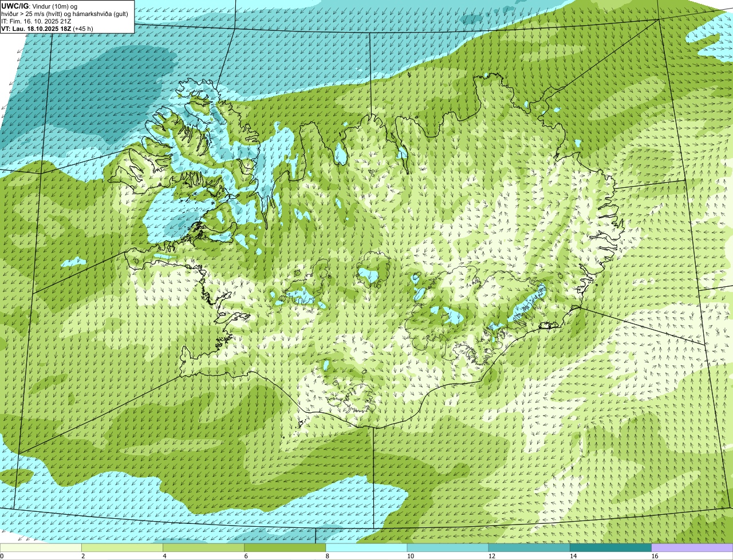Screen dimensions: 733x560
Task: Click the "0" tick label on the color scale
Action: 2,556
